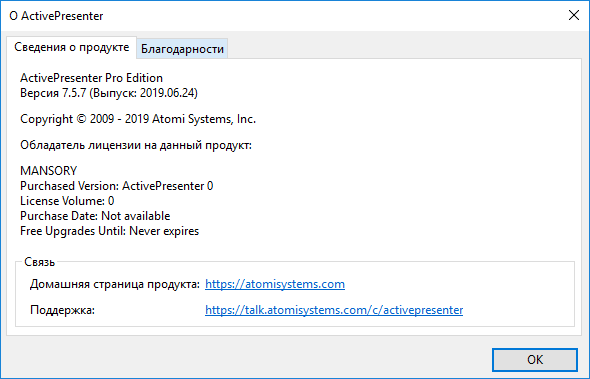Select the Сведения о продукте tab

(71, 47)
